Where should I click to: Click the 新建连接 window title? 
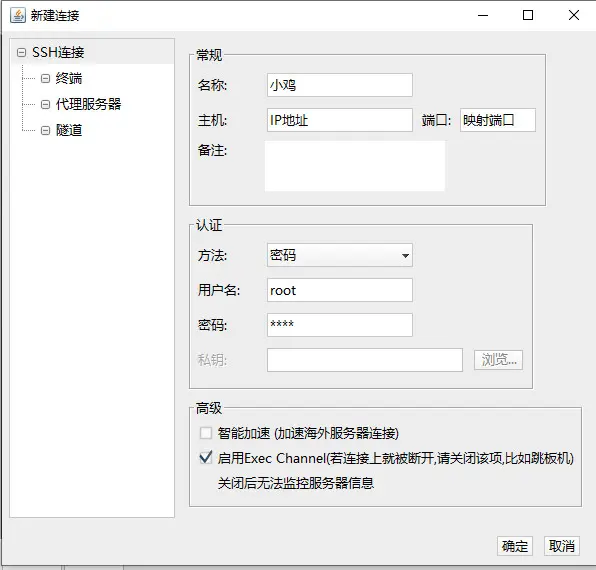(x=55, y=16)
